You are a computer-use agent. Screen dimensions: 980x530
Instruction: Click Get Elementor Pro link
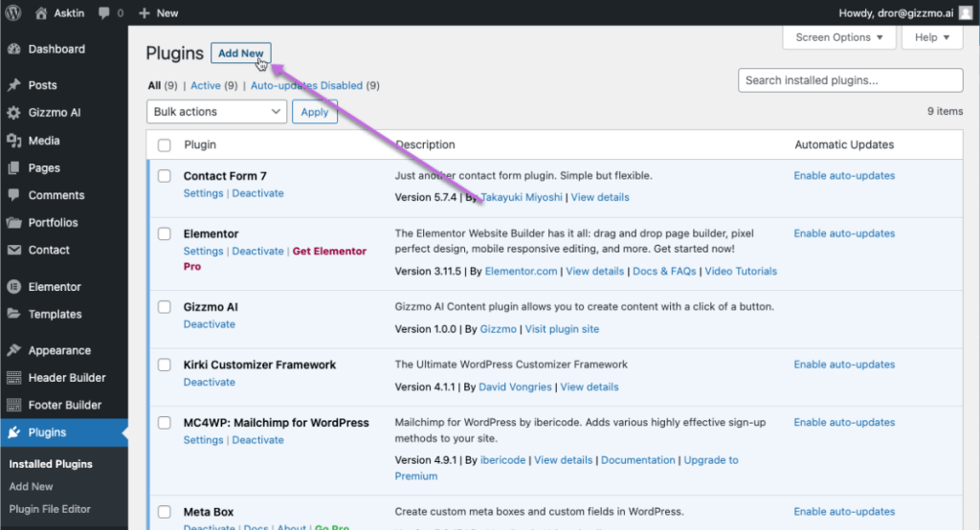pyautogui.click(x=275, y=258)
